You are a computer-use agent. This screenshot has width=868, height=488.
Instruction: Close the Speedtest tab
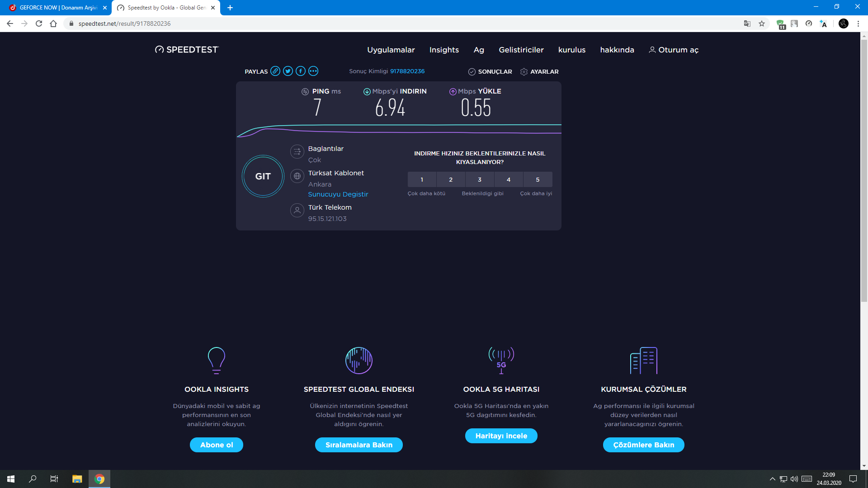pyautogui.click(x=213, y=8)
